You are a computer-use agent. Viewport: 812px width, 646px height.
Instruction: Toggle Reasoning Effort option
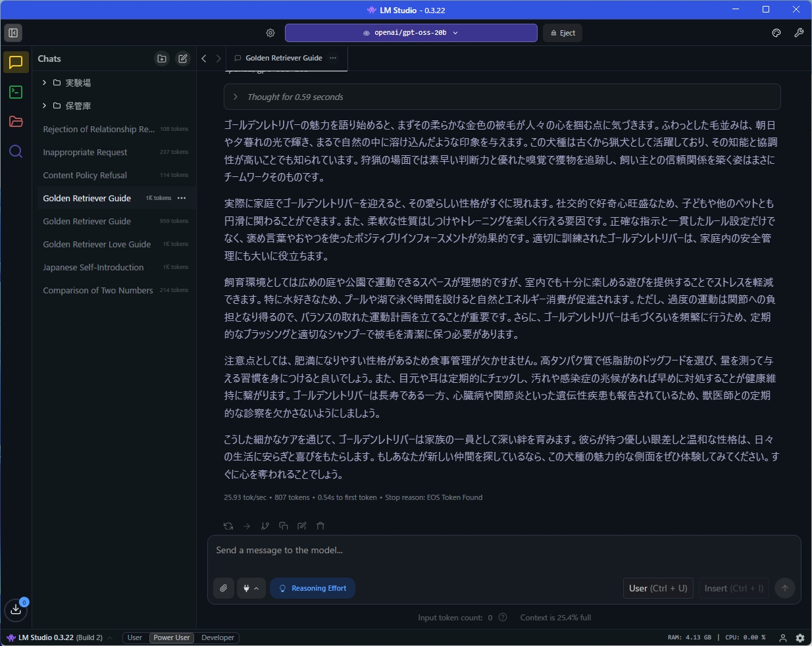coord(313,588)
